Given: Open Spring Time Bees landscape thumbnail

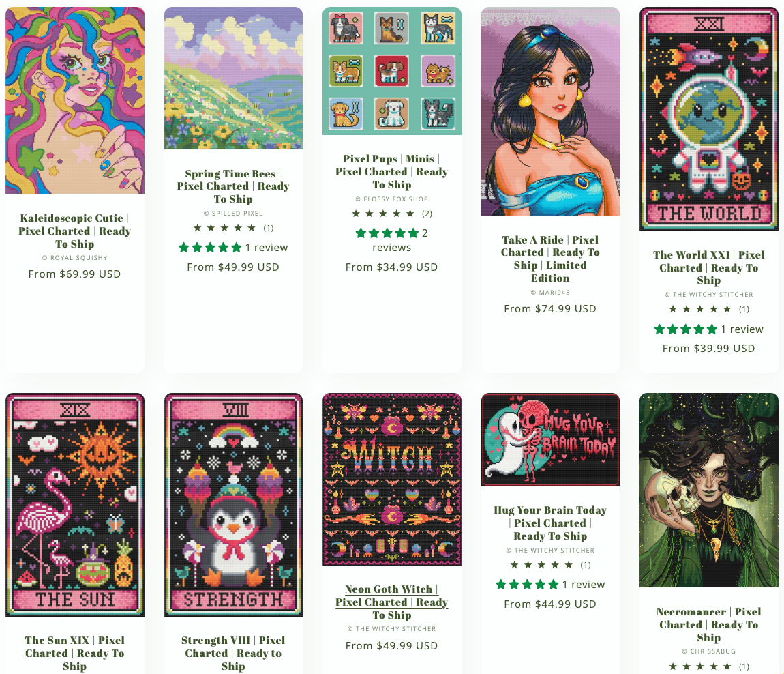Looking at the screenshot, I should 234,78.
